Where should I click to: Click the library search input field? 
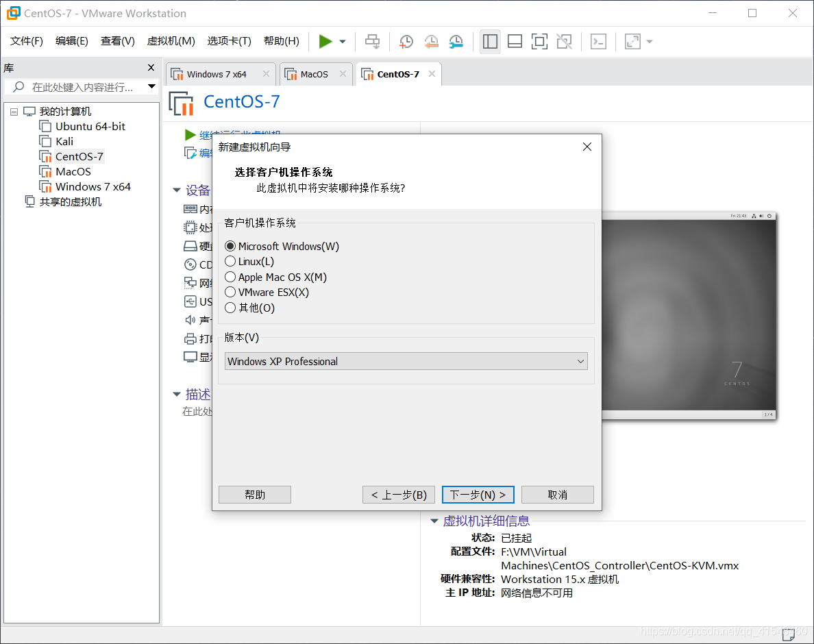click(x=82, y=87)
